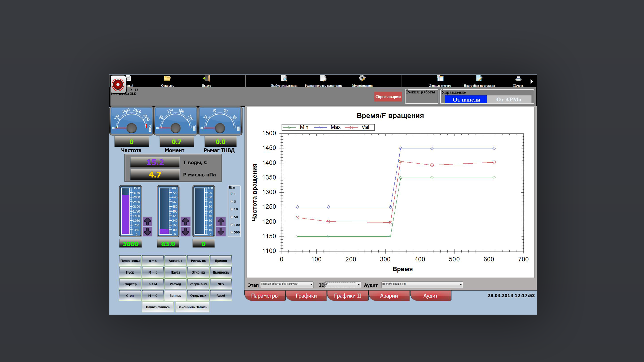Click the Печать printer icon
The image size is (644, 362).
coord(518,79)
